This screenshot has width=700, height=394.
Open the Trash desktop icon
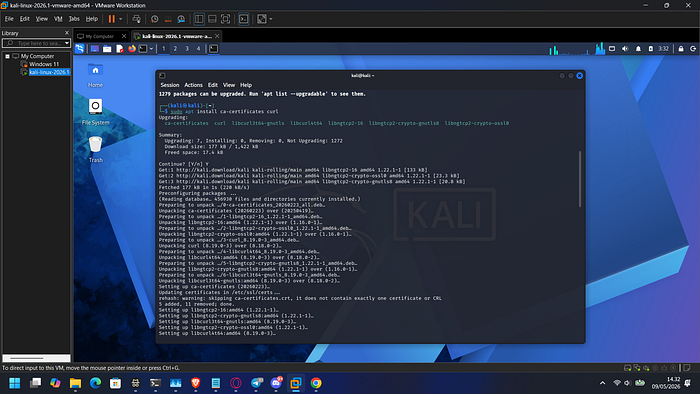tap(95, 149)
